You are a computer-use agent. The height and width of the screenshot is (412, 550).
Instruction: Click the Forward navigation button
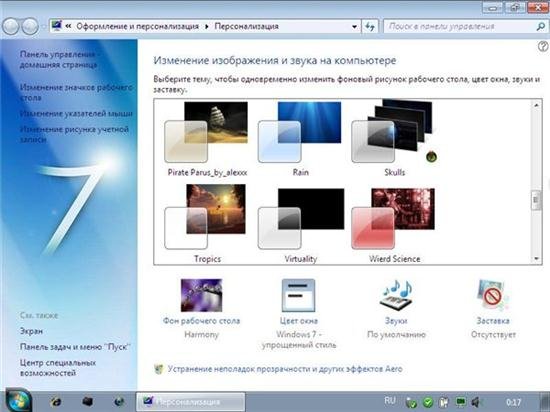click(x=30, y=26)
